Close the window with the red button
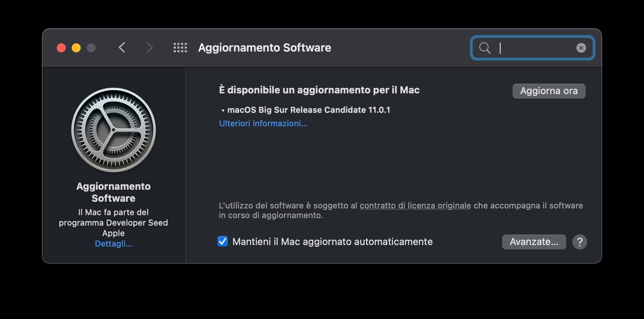The width and height of the screenshot is (644, 319). tap(61, 48)
